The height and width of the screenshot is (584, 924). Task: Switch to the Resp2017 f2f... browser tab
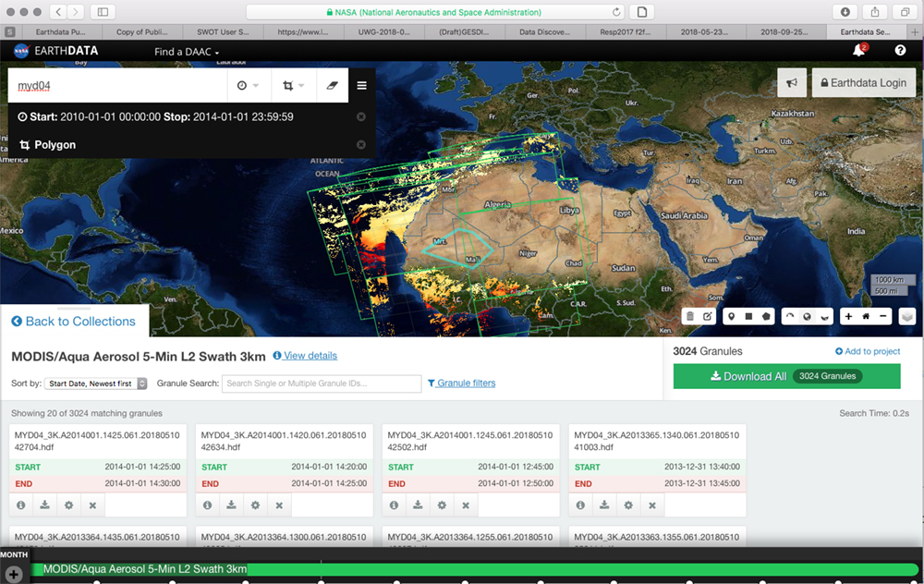pyautogui.click(x=626, y=31)
